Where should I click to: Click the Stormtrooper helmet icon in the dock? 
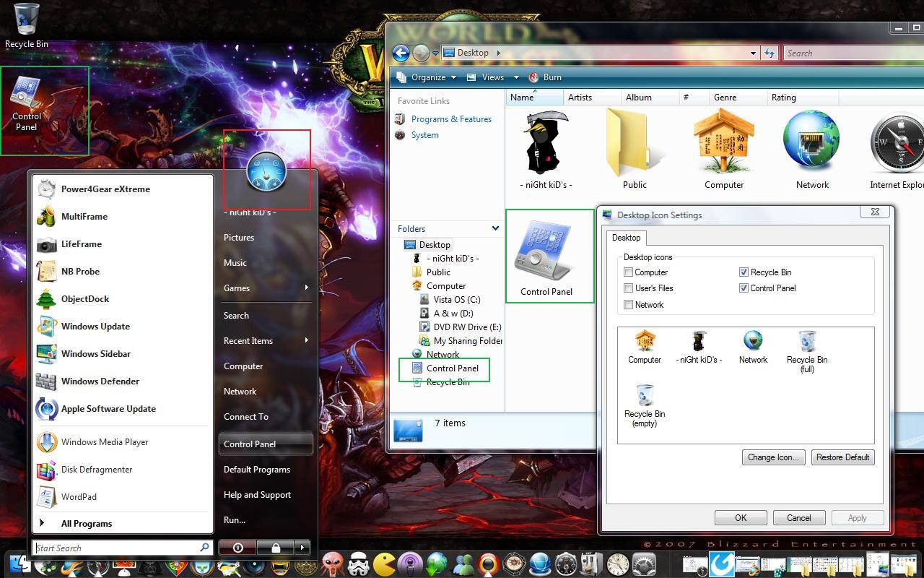tap(358, 564)
